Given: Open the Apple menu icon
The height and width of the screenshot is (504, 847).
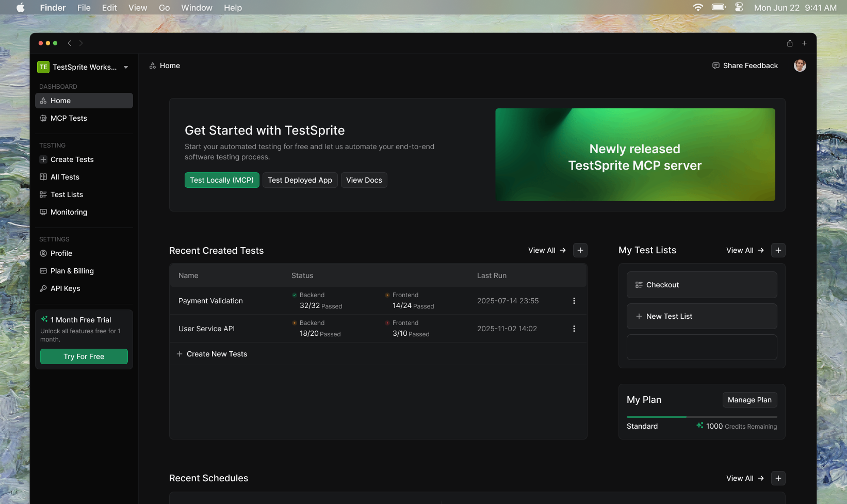Looking at the screenshot, I should pyautogui.click(x=21, y=8).
